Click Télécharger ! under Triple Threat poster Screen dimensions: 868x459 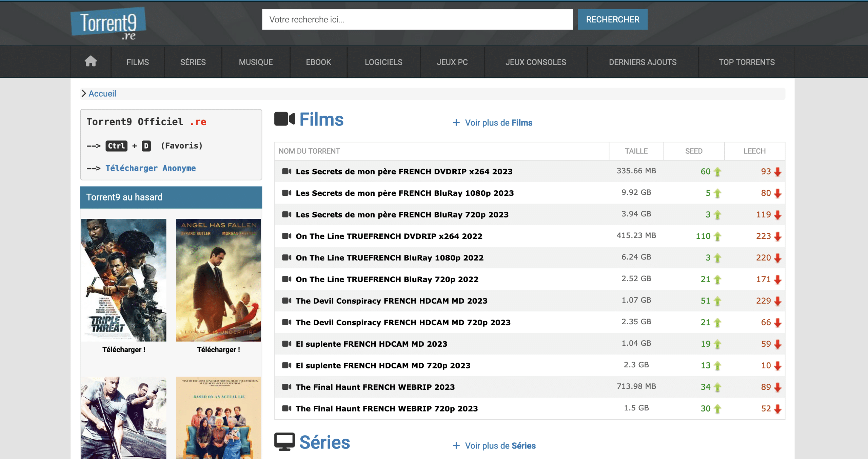(x=124, y=349)
